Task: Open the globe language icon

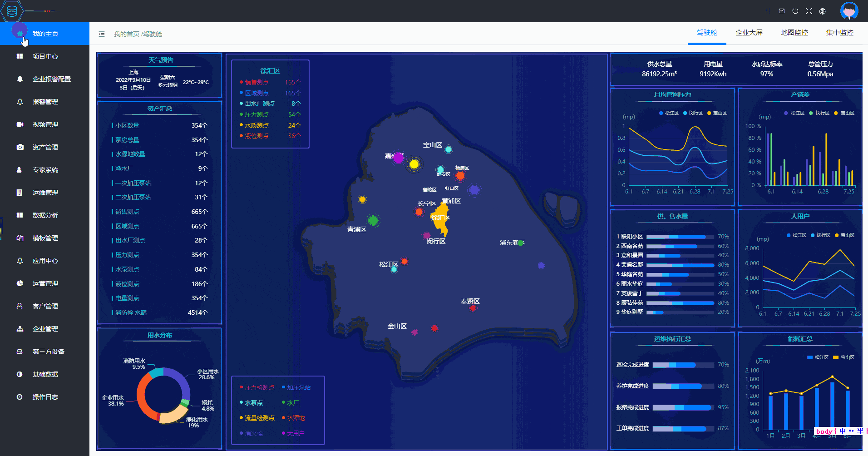Action: (x=823, y=11)
